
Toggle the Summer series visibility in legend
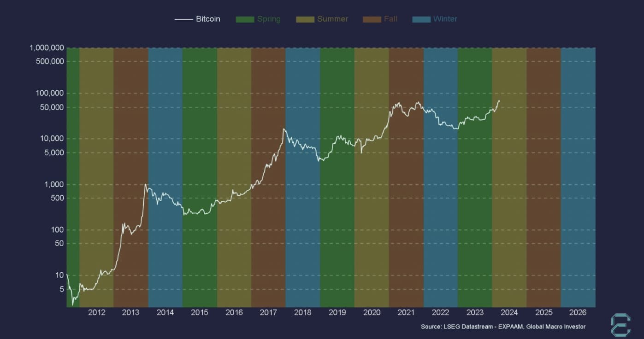[x=331, y=19]
